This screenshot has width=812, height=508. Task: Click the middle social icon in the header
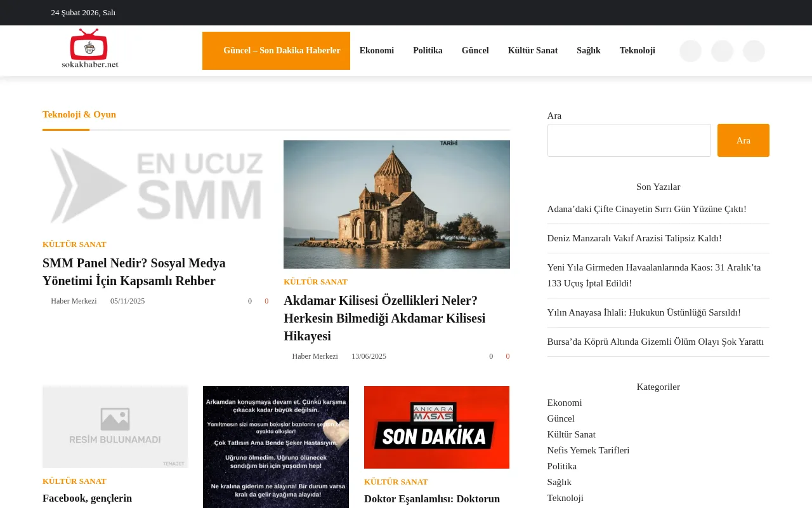722,51
